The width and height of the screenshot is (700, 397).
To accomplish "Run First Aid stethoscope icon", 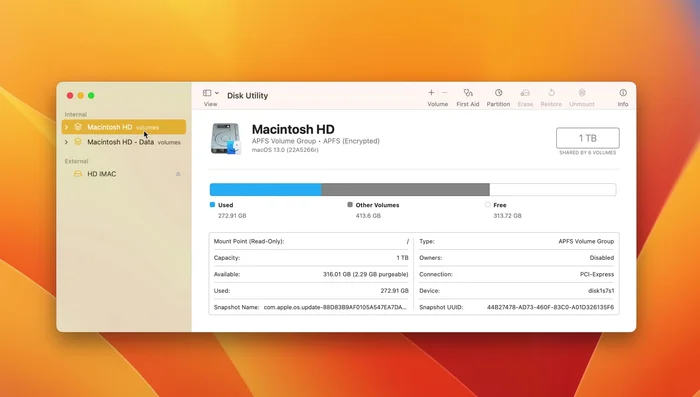I will tap(468, 92).
